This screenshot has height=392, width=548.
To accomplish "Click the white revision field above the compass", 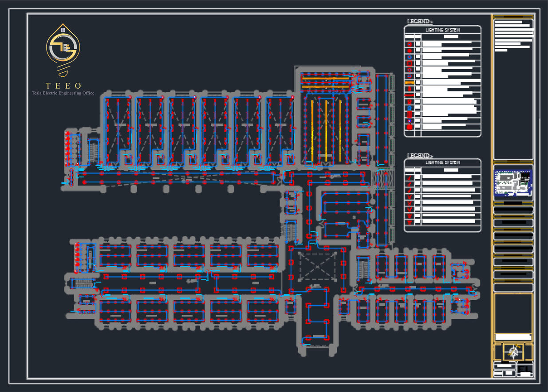I will [x=513, y=337].
